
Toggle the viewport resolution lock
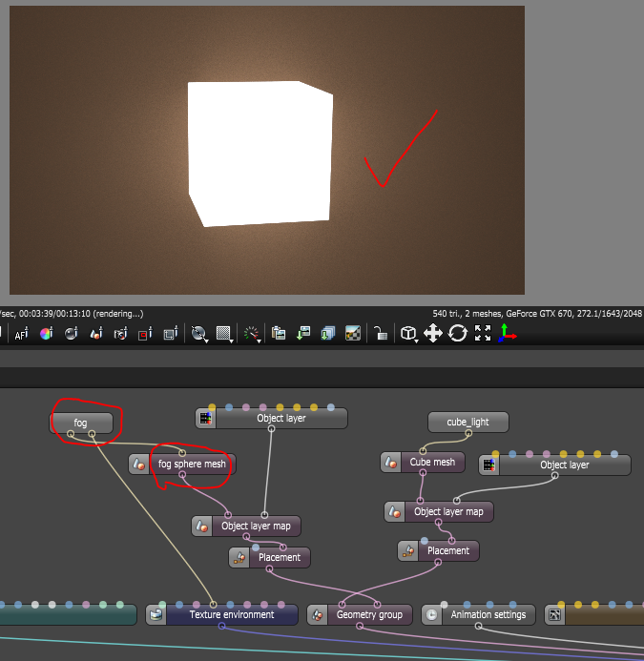tap(381, 334)
